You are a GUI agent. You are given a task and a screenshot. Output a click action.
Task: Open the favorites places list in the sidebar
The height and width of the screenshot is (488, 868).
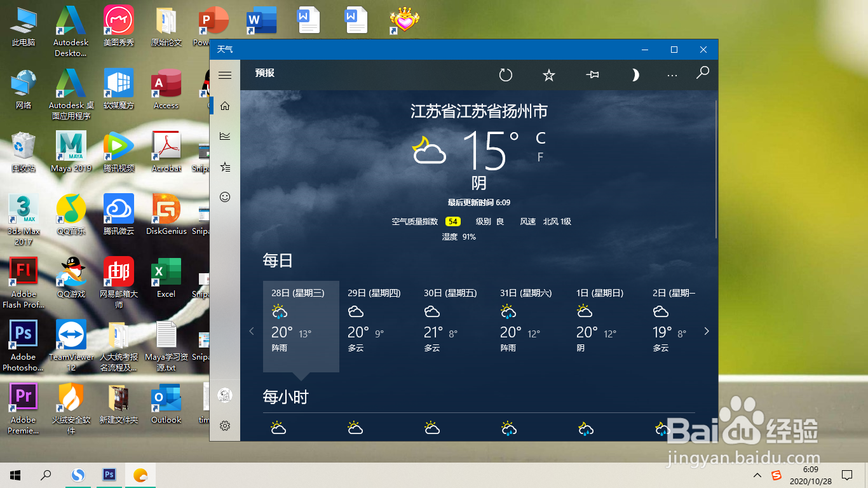(224, 166)
